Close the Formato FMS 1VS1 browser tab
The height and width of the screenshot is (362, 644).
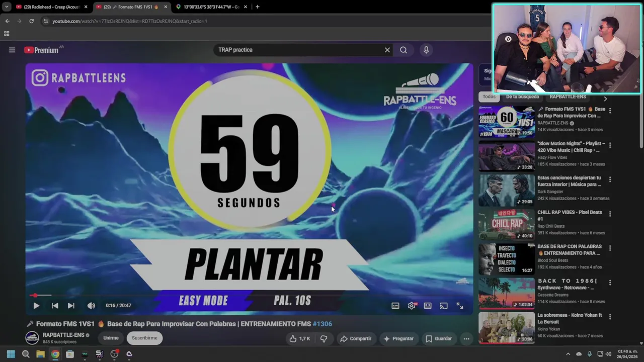(x=166, y=7)
